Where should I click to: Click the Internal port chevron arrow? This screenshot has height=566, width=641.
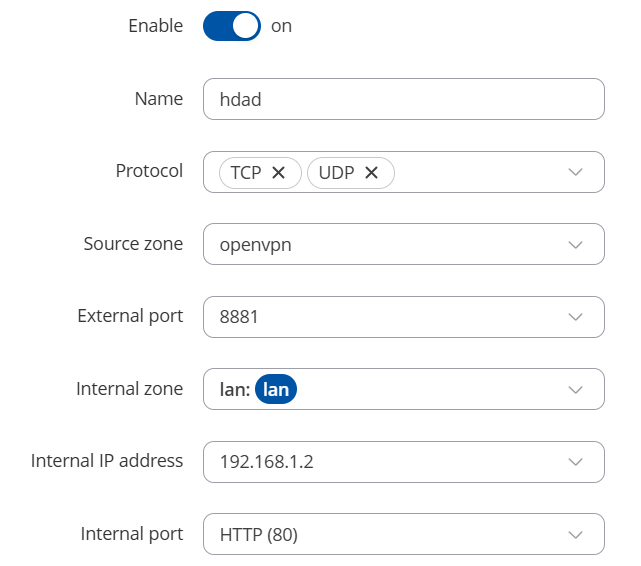[575, 535]
